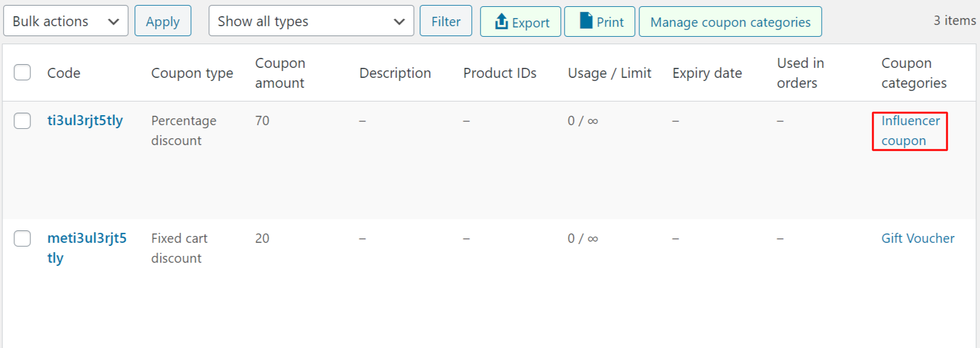Check the meti3ul3rjt5tly coupon checkbox
This screenshot has height=348, width=980.
click(x=22, y=238)
